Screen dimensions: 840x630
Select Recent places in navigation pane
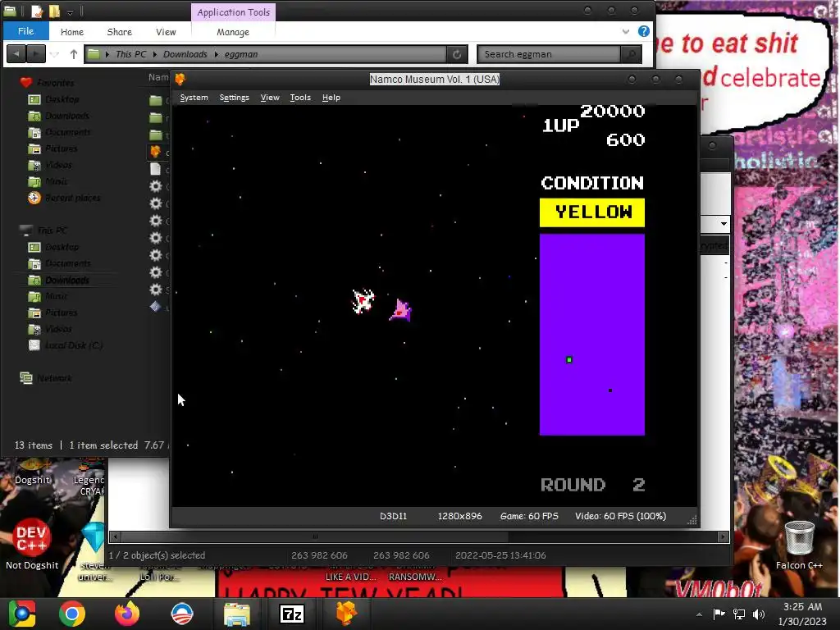72,198
